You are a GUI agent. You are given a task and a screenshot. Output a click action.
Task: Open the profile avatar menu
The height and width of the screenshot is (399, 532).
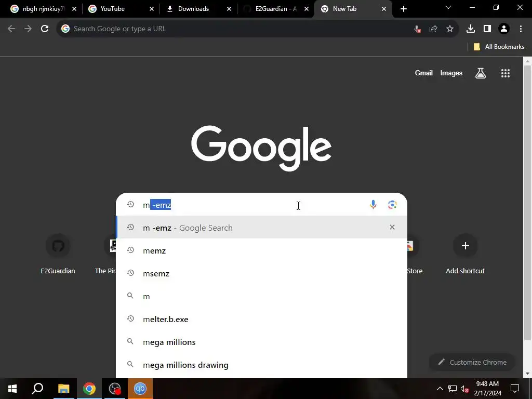504,29
